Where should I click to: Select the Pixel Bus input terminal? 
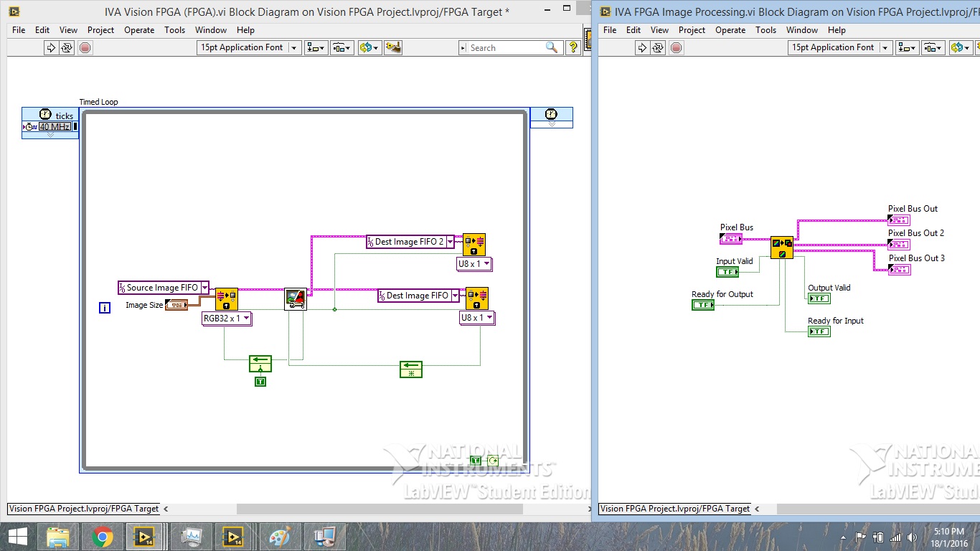click(731, 238)
